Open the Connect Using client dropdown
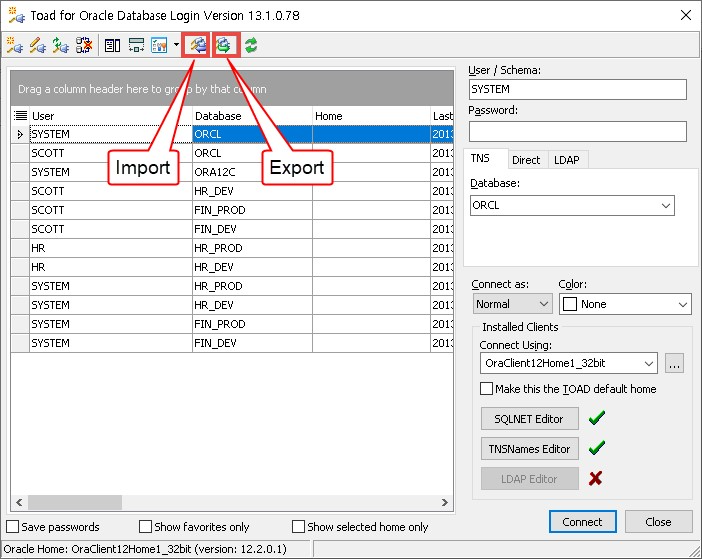702x559 pixels. click(649, 363)
